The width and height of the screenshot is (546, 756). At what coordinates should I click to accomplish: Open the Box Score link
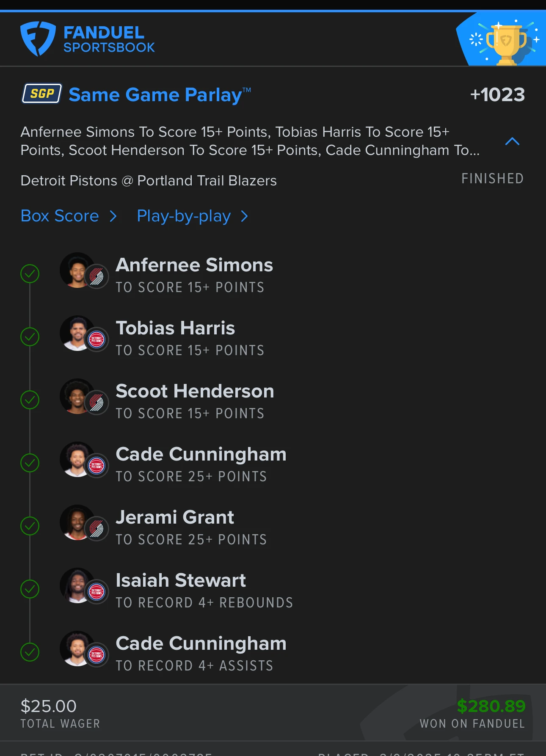tap(60, 216)
